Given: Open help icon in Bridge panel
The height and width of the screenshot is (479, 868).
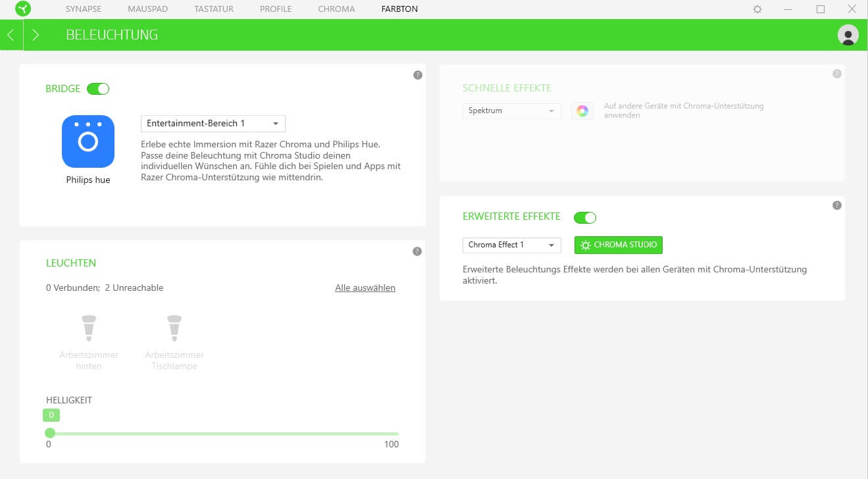Looking at the screenshot, I should point(417,75).
